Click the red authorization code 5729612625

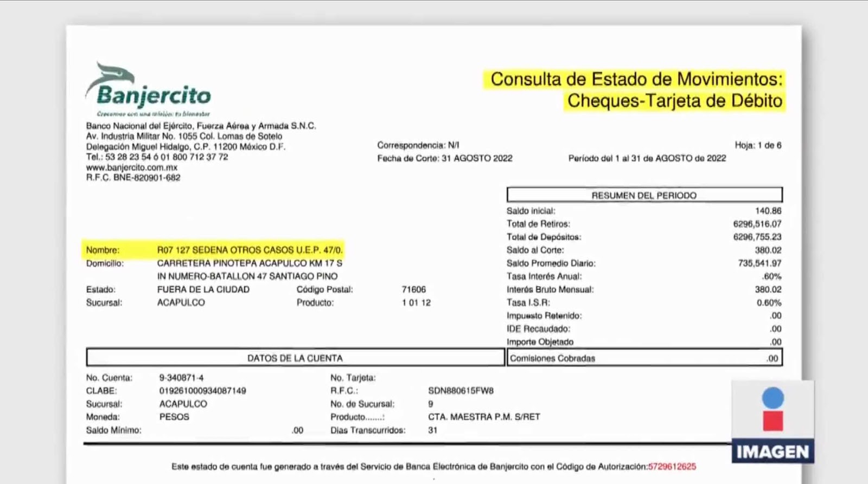[672, 466]
